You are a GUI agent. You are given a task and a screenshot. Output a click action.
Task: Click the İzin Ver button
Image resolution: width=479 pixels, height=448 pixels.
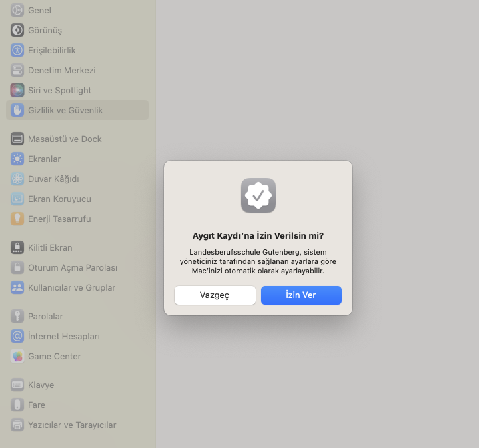pos(301,295)
